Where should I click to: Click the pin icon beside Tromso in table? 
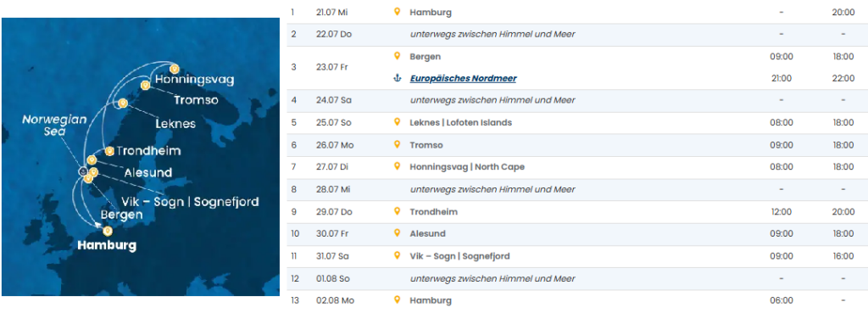tap(397, 144)
